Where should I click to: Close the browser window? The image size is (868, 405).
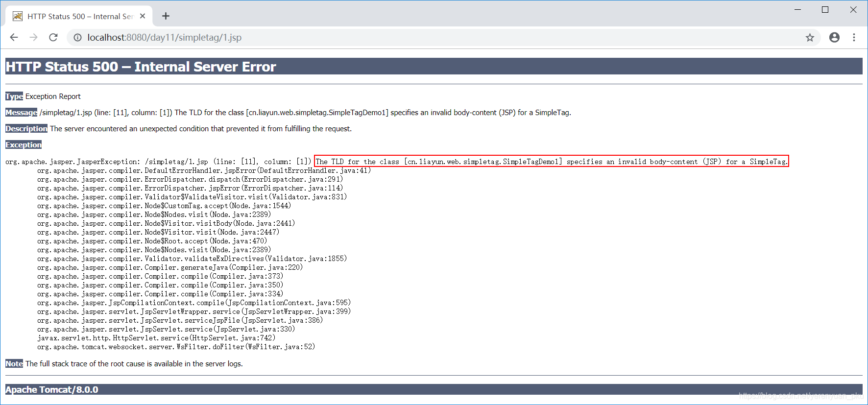pos(853,10)
